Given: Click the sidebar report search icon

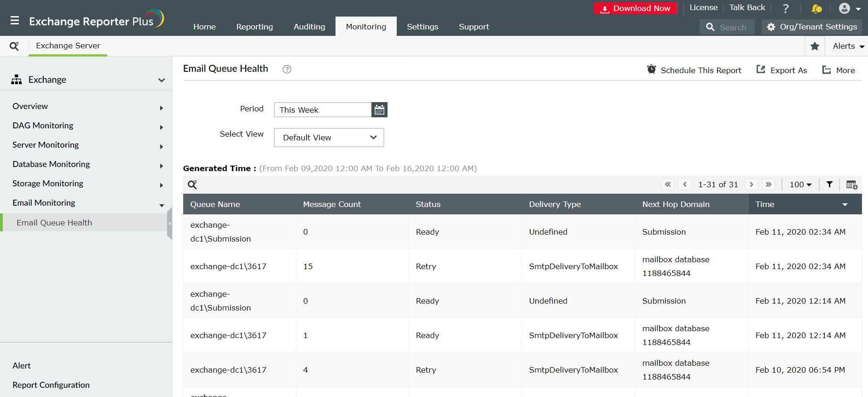Looking at the screenshot, I should point(14,46).
